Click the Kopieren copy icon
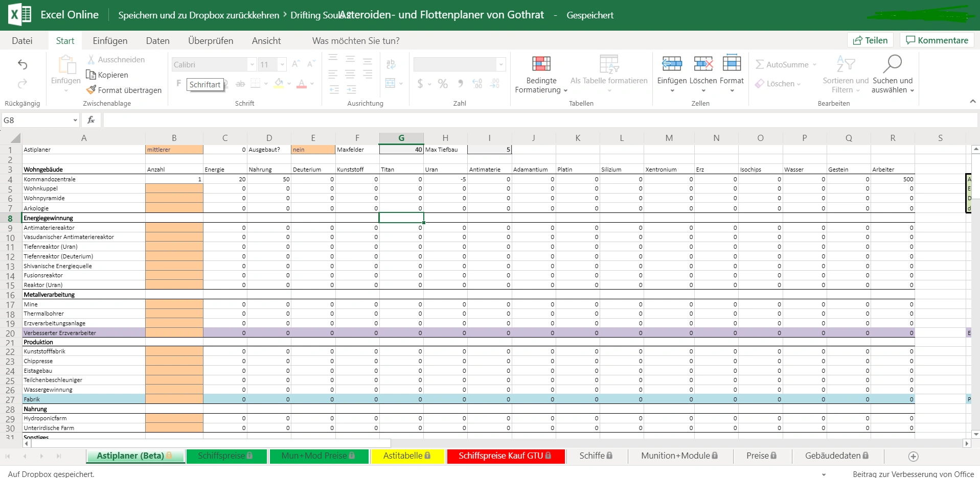Image resolution: width=980 pixels, height=478 pixels. click(91, 75)
